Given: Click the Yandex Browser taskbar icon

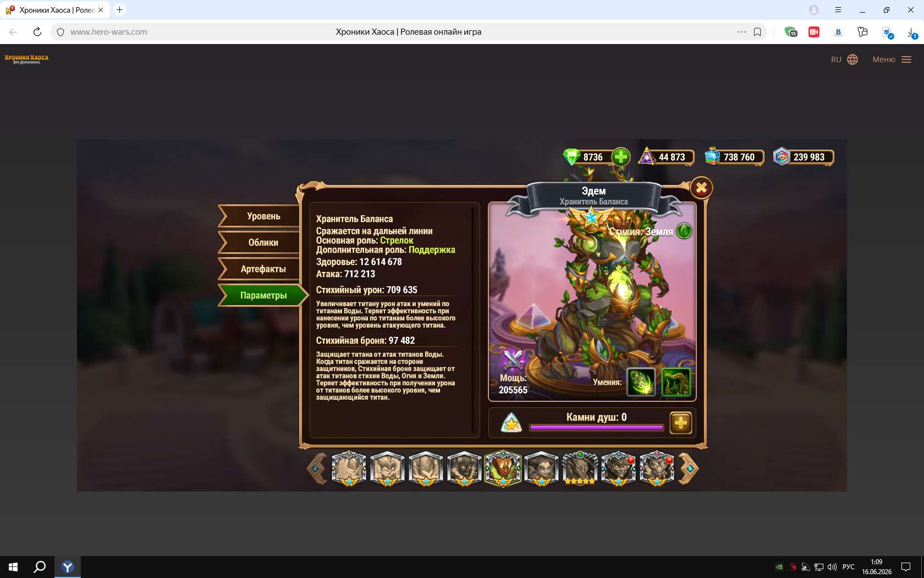Looking at the screenshot, I should pyautogui.click(x=68, y=567).
